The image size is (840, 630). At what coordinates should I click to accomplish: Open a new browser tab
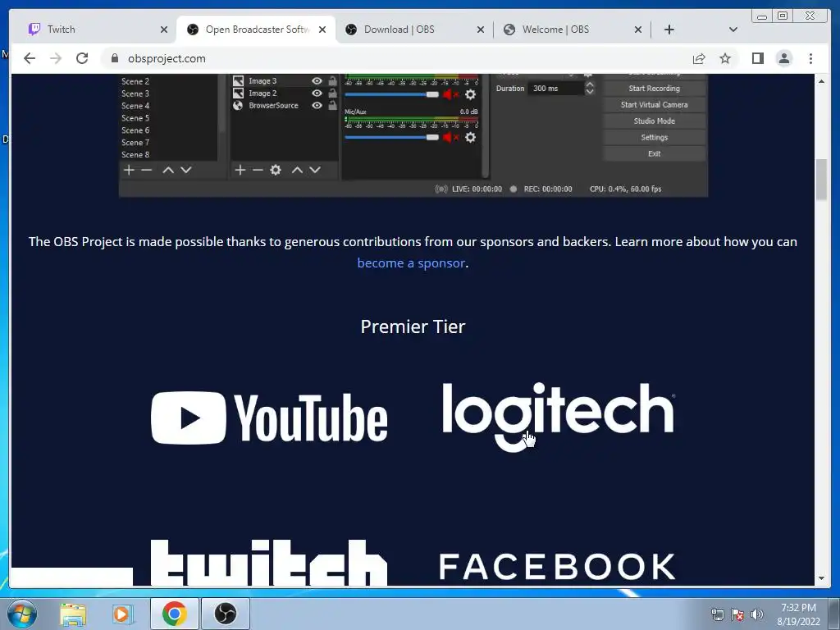[x=669, y=30]
